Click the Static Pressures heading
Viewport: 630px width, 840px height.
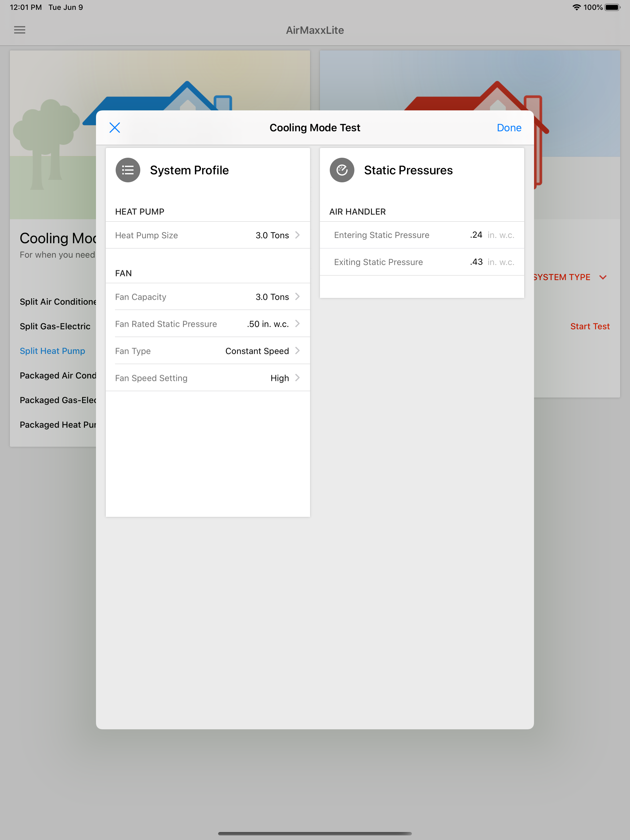point(408,170)
